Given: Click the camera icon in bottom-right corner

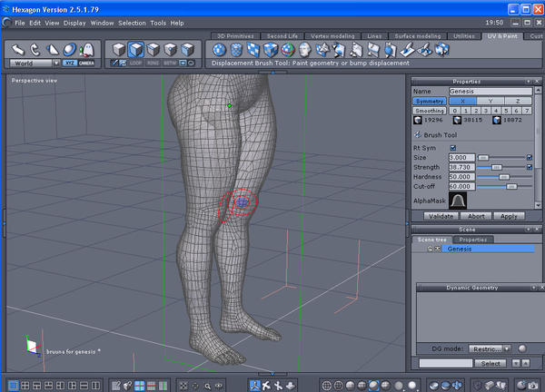Looking at the screenshot, I should [x=533, y=385].
